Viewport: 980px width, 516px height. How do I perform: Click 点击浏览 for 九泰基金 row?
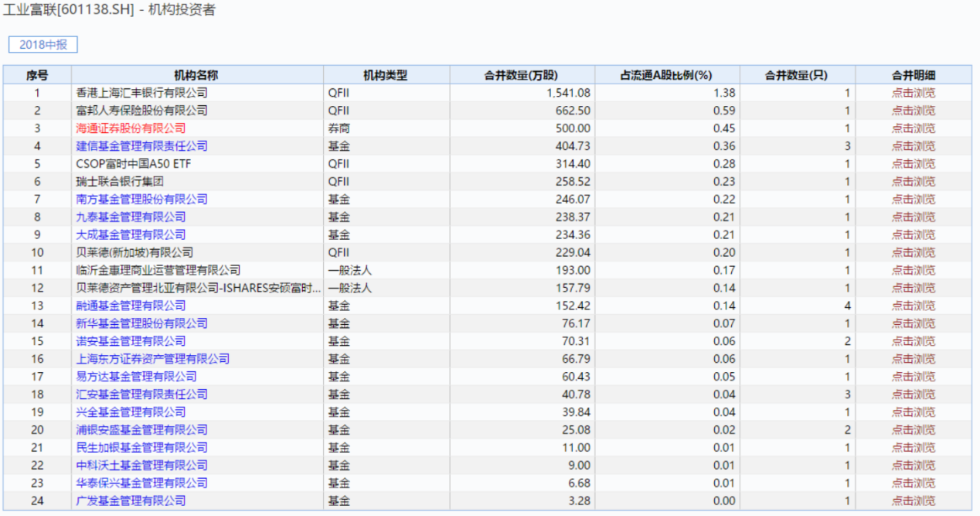tap(914, 217)
